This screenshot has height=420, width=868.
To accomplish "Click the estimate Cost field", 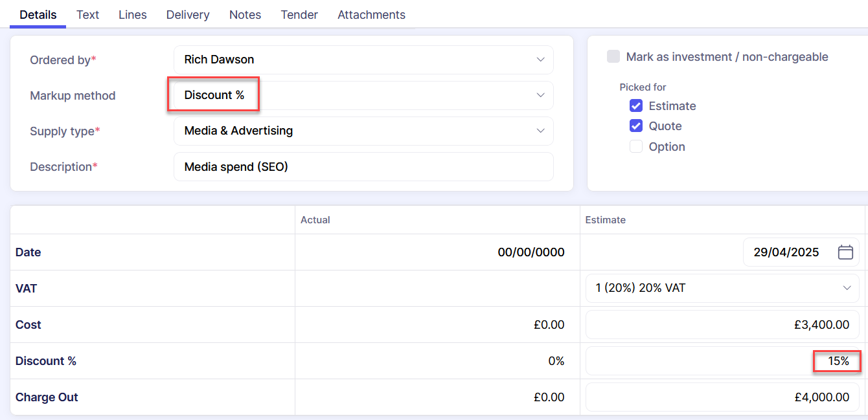I will click(722, 325).
